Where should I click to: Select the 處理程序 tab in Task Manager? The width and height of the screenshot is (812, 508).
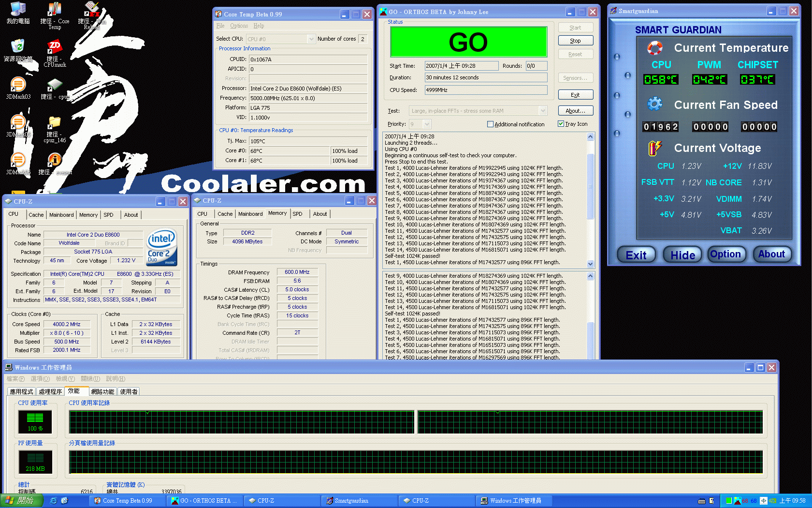point(50,391)
